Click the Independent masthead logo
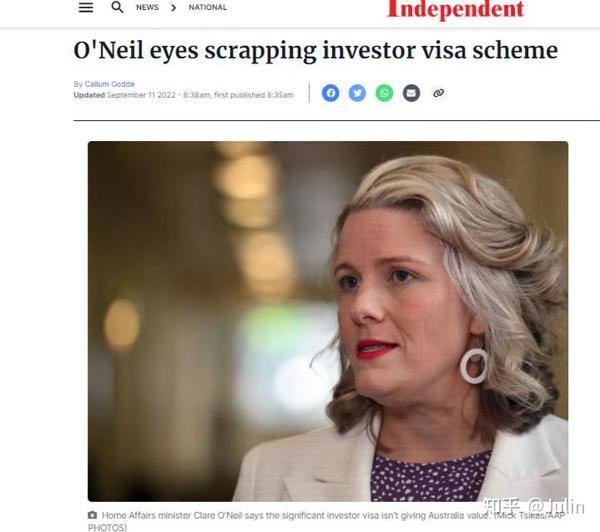This screenshot has height=532, width=600. [455, 9]
